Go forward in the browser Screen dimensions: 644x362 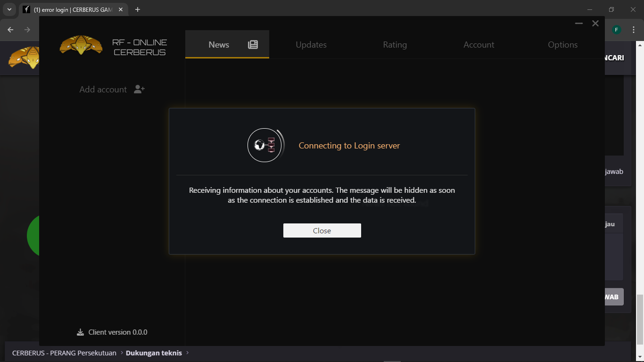point(27,30)
